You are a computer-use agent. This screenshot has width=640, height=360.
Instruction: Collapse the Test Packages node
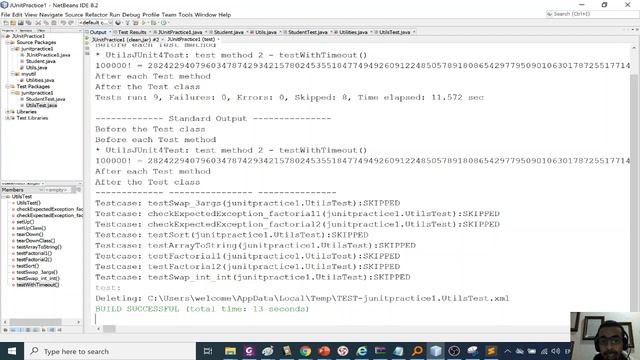pyautogui.click(x=7, y=87)
